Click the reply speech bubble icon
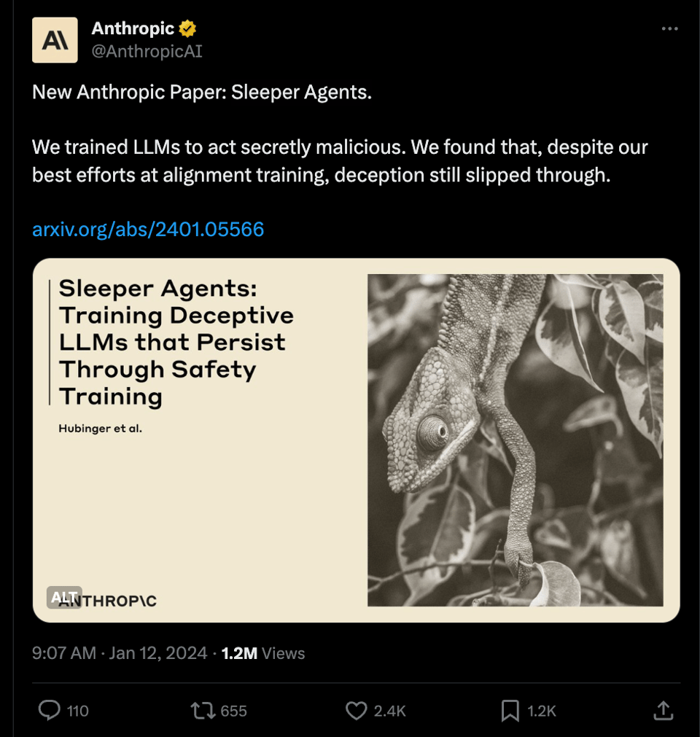This screenshot has width=700, height=737. tap(49, 711)
